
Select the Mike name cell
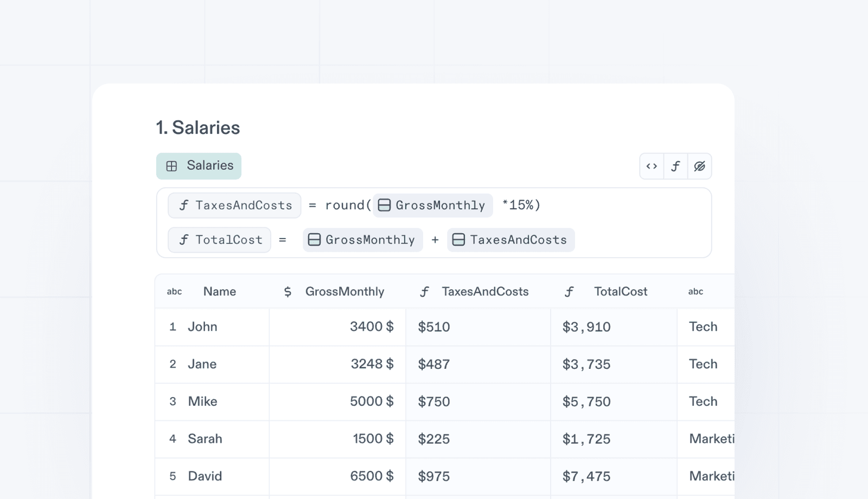click(x=212, y=402)
